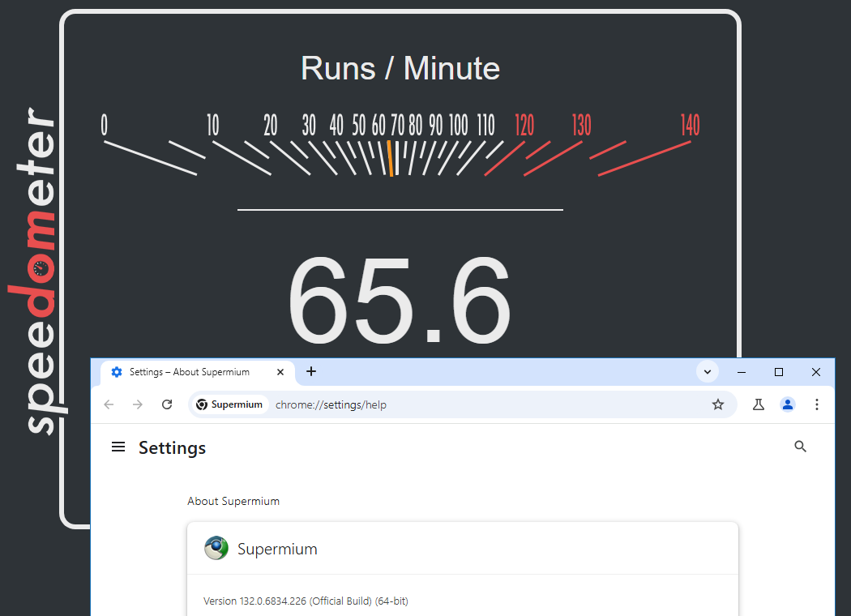Click the Runs / Minute heading in Speedometer
The image size is (851, 616).
[x=400, y=68]
